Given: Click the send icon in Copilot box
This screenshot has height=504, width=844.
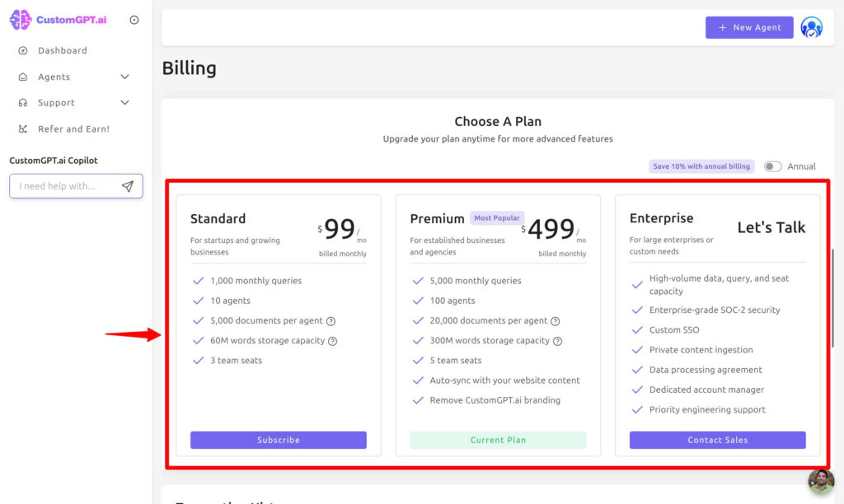Looking at the screenshot, I should (128, 186).
